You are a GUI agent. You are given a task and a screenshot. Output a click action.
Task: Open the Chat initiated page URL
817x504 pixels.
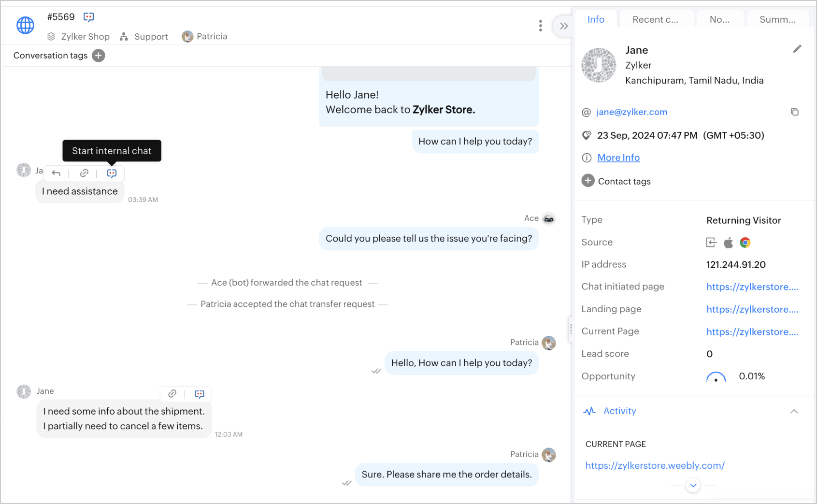pos(752,287)
